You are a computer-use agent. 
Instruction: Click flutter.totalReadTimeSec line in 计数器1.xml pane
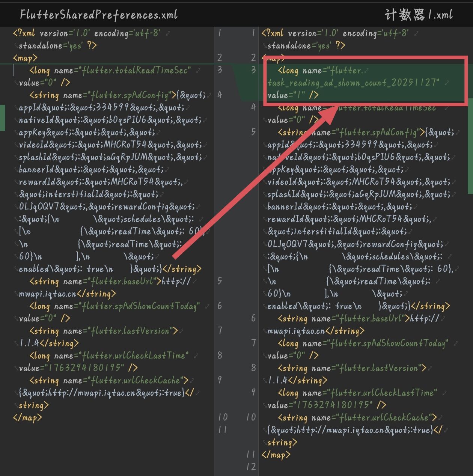357,108
